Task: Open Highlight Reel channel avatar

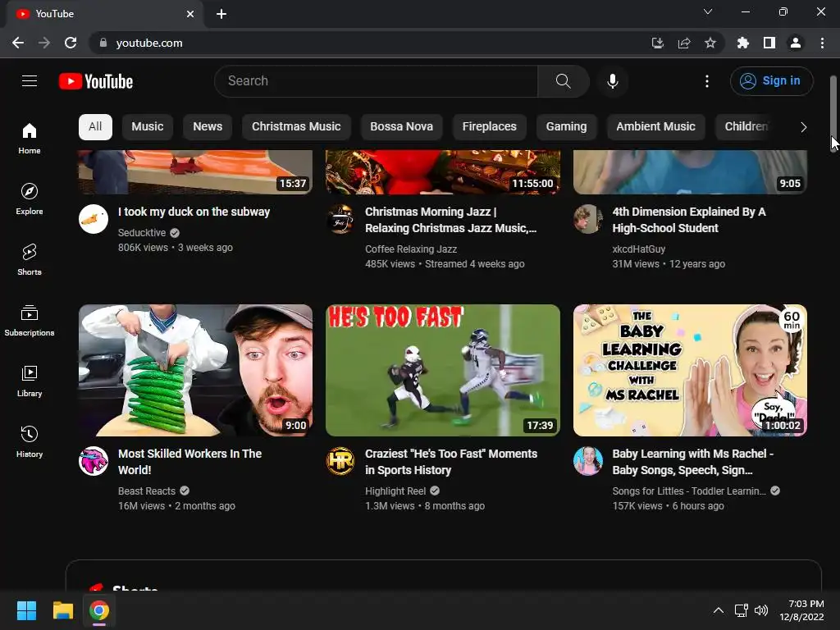Action: click(x=340, y=461)
